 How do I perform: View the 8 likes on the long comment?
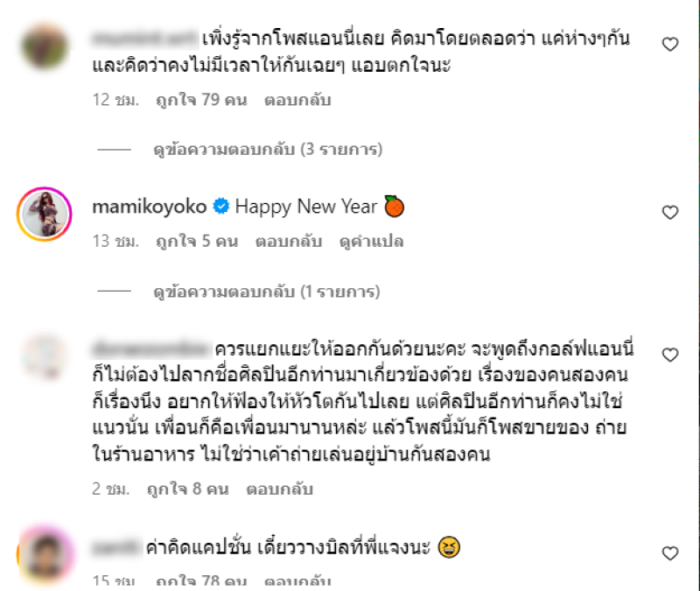point(188,489)
